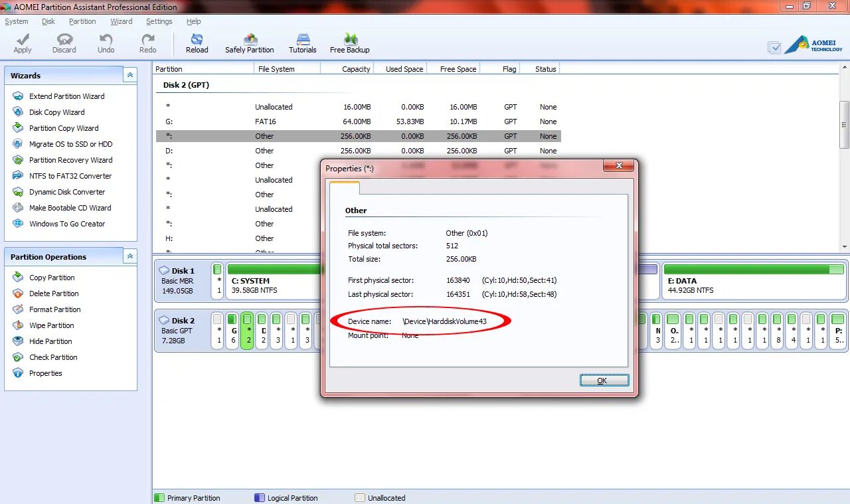Discard all changes
The width and height of the screenshot is (850, 504).
64,42
